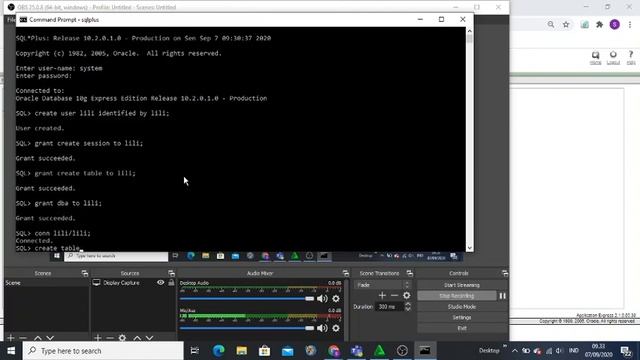Click the Logout link in Oracle page
The image size is (640, 360).
tap(613, 58)
